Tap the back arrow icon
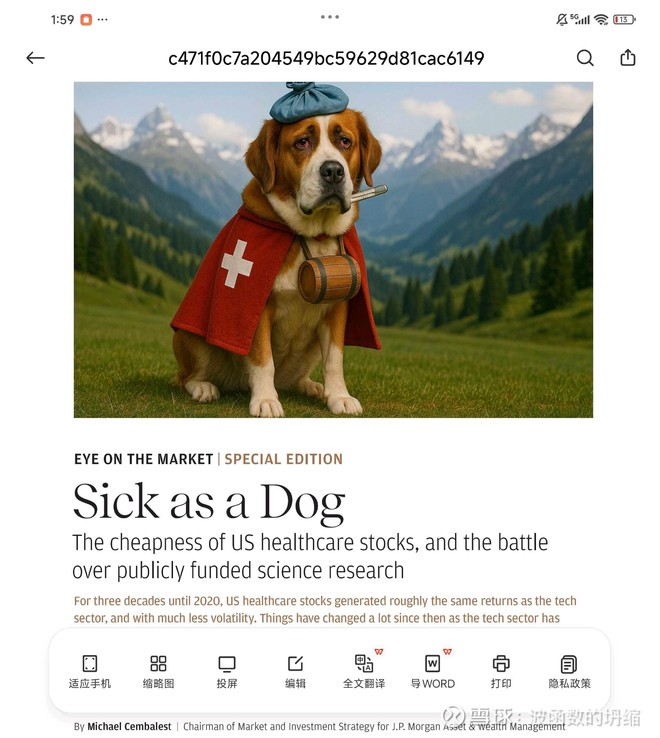The height and width of the screenshot is (738, 660). click(x=35, y=58)
